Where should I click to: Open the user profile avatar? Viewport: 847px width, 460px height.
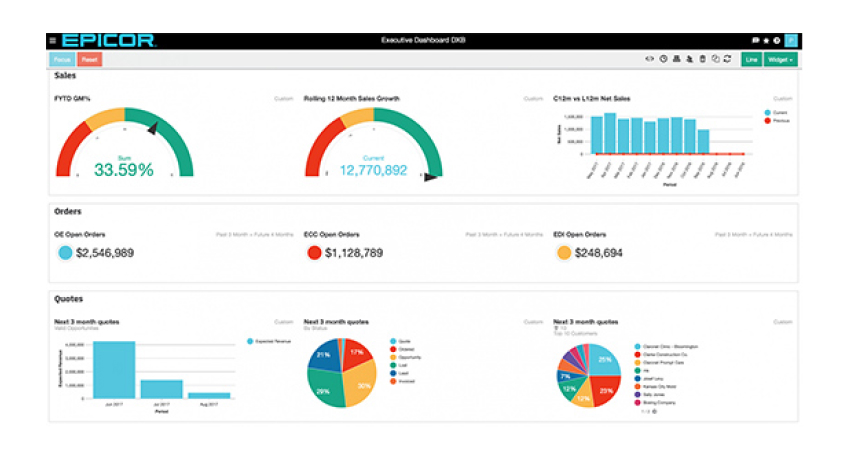[790, 40]
